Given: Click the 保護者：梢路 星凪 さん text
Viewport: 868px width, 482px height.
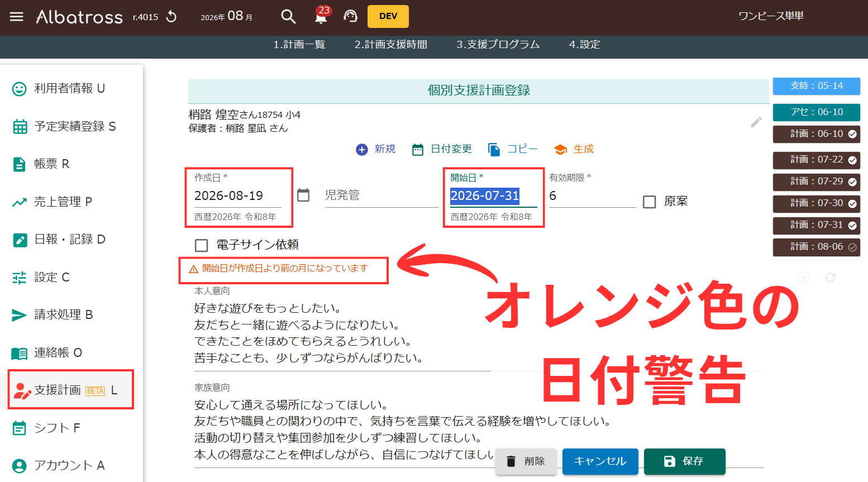Looking at the screenshot, I should 238,128.
